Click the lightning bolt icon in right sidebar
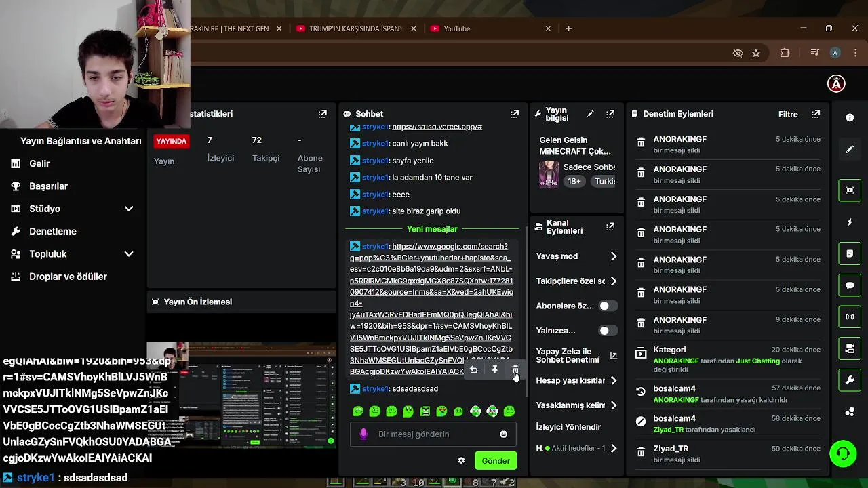This screenshot has width=868, height=488. point(850,222)
